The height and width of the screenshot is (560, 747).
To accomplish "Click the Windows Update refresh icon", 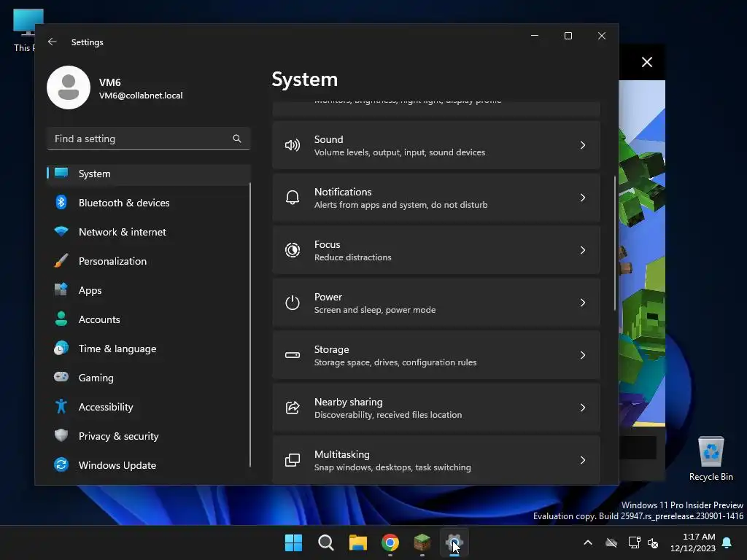I will (61, 464).
